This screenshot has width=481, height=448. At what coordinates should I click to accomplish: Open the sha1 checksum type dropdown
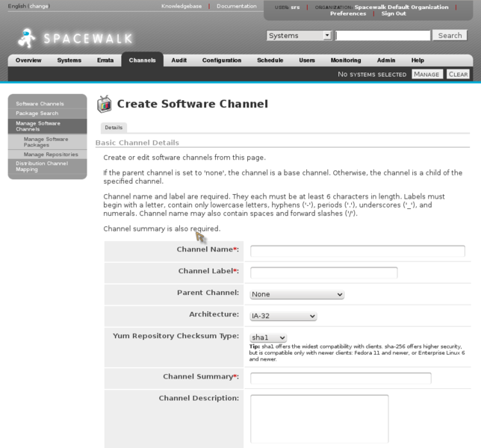coord(268,337)
